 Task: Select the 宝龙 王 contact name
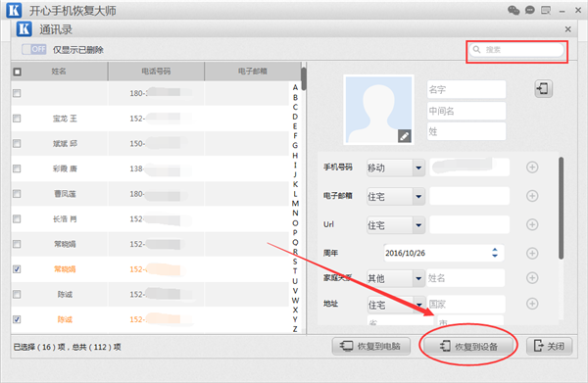(x=65, y=119)
